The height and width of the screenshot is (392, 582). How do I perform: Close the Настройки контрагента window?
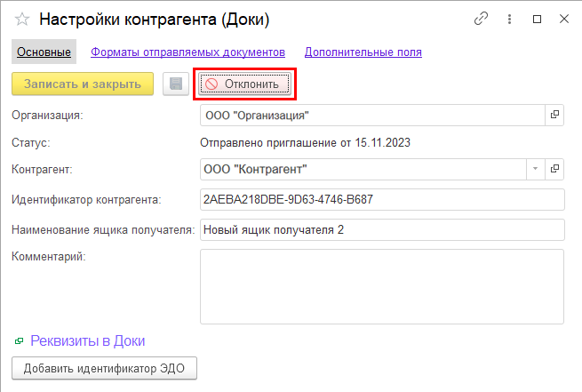(564, 19)
